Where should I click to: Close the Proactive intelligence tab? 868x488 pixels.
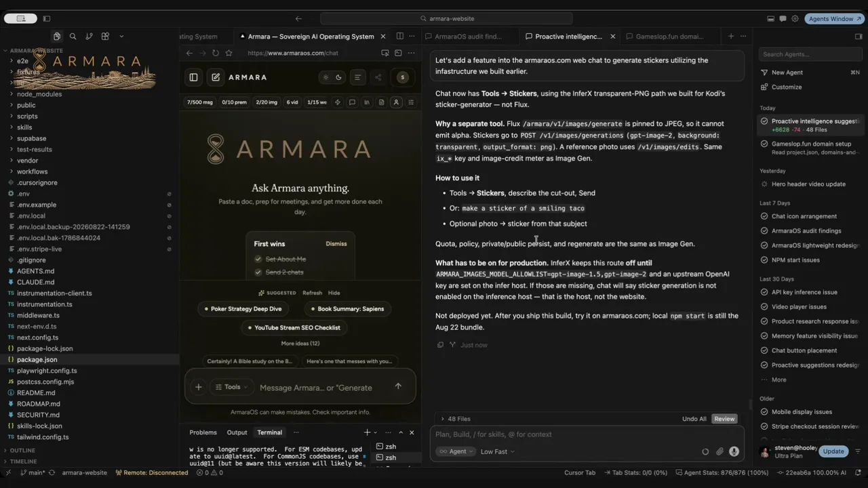(613, 37)
